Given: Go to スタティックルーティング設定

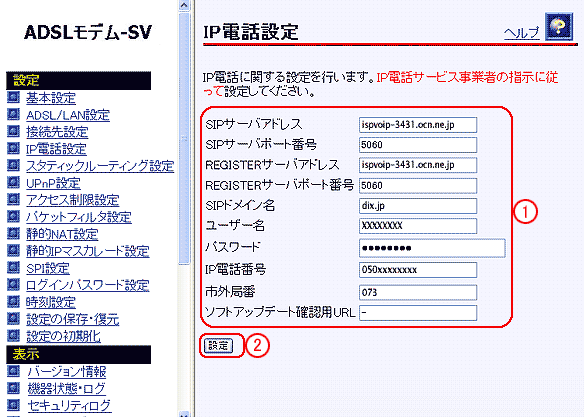Looking at the screenshot, I should point(100,166).
